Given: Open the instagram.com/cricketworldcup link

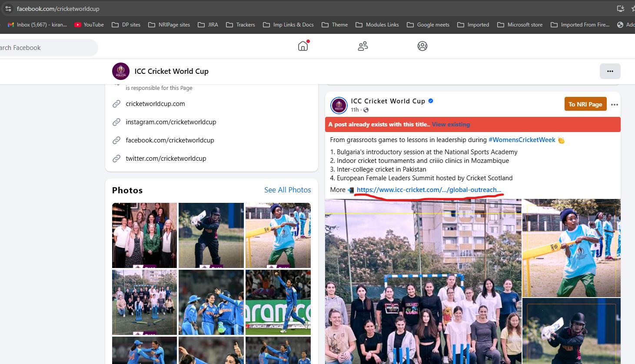Looking at the screenshot, I should click(171, 122).
